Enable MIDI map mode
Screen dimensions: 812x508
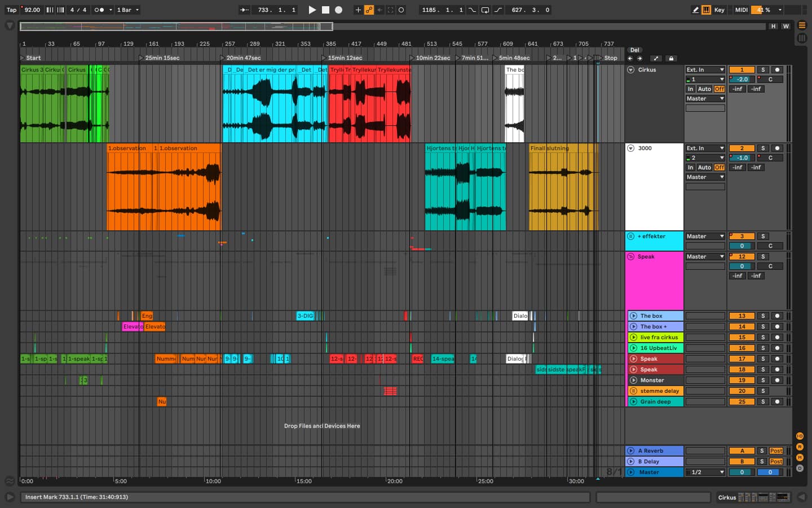(741, 10)
